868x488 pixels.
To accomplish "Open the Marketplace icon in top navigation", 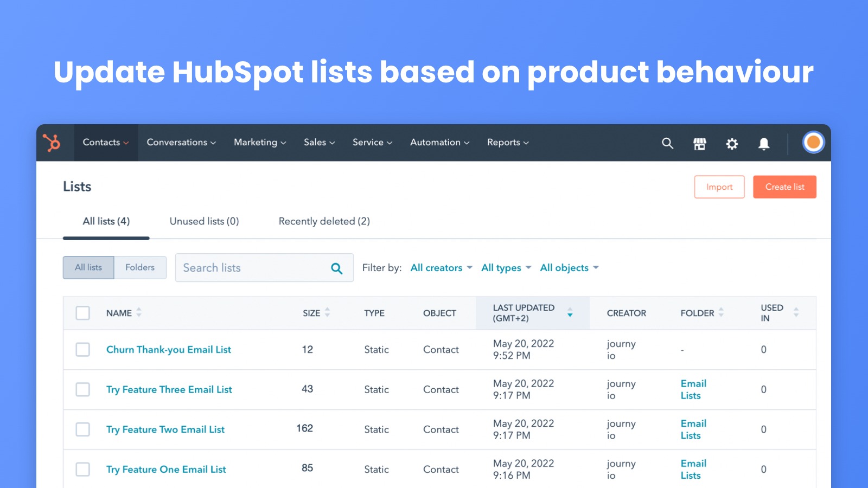I will (x=700, y=144).
